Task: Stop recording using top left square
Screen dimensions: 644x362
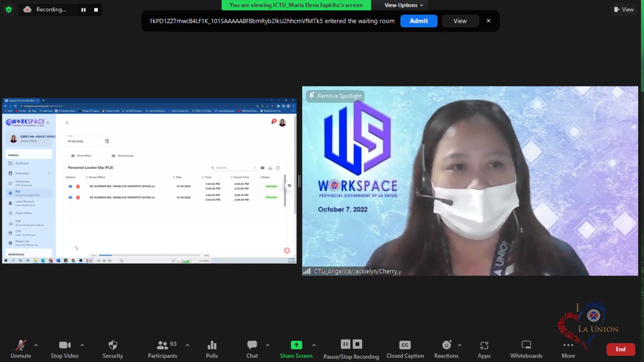Action: pos(96,10)
